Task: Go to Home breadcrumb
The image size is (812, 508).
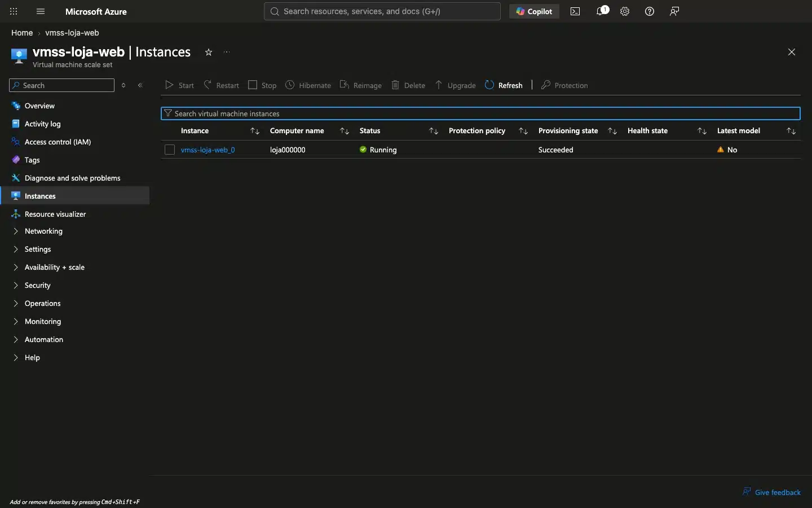Action: point(22,33)
